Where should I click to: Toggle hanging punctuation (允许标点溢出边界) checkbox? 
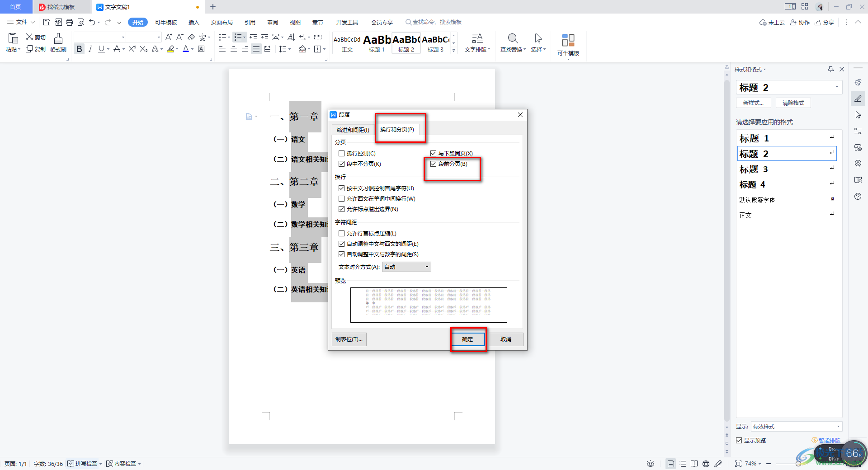click(342, 209)
